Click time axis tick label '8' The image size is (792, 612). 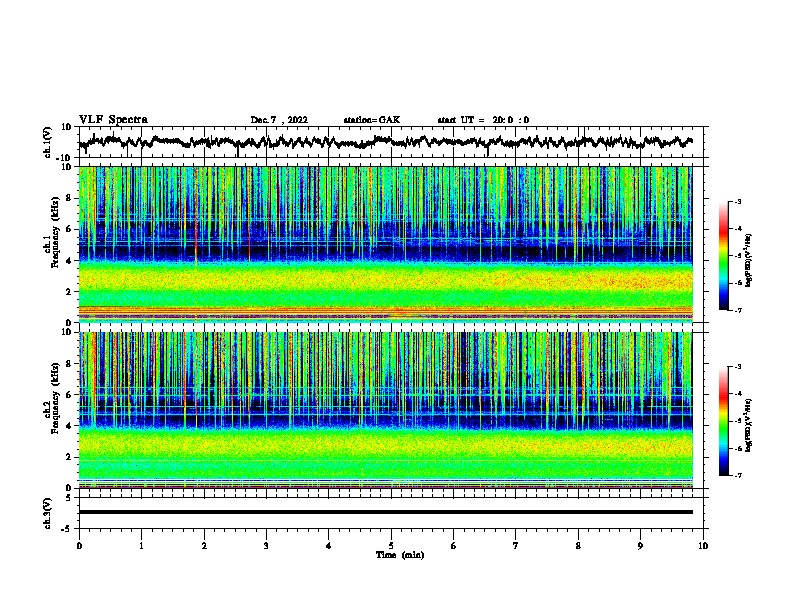(578, 546)
